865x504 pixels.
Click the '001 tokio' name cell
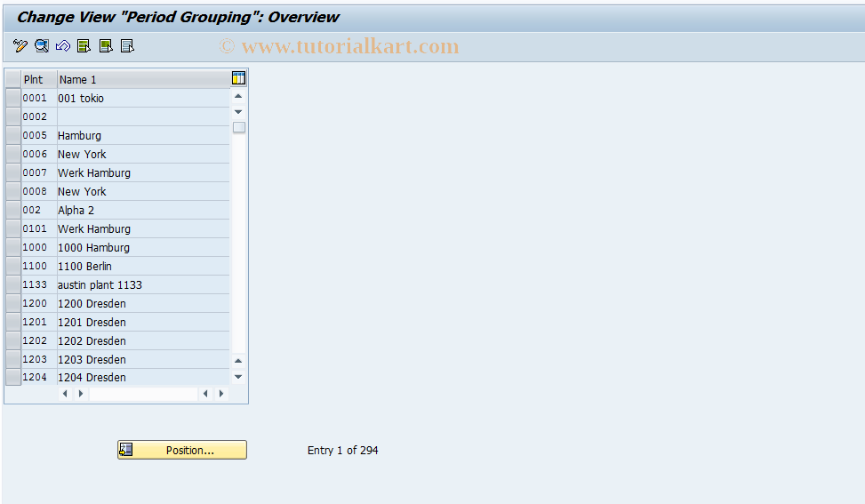click(143, 98)
